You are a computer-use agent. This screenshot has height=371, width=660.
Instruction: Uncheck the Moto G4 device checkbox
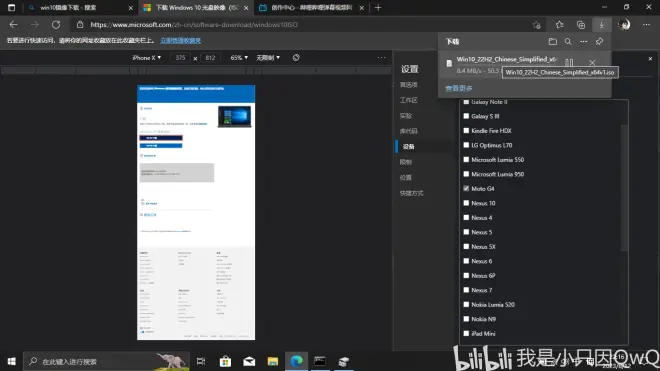point(466,189)
